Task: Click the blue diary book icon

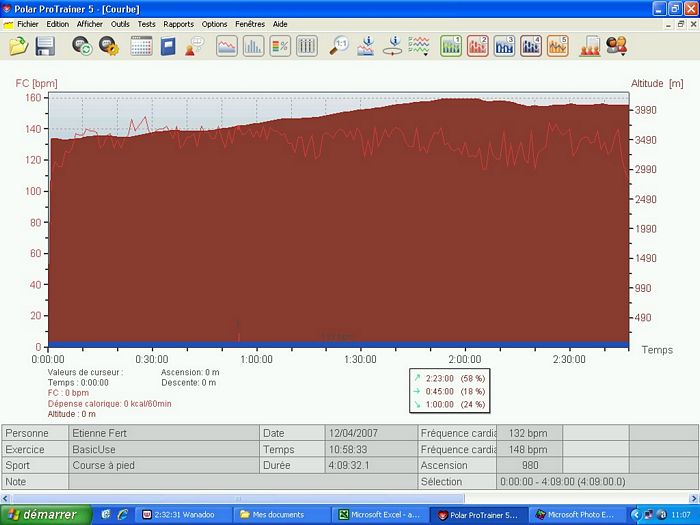Action: coord(168,46)
